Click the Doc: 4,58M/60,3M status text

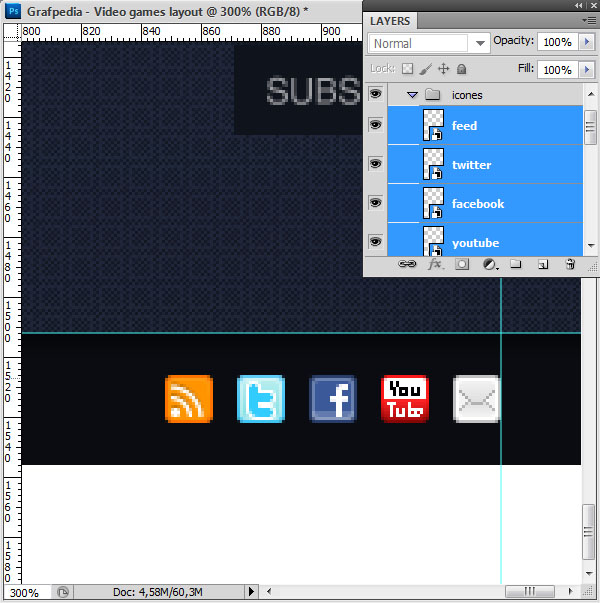[x=158, y=592]
